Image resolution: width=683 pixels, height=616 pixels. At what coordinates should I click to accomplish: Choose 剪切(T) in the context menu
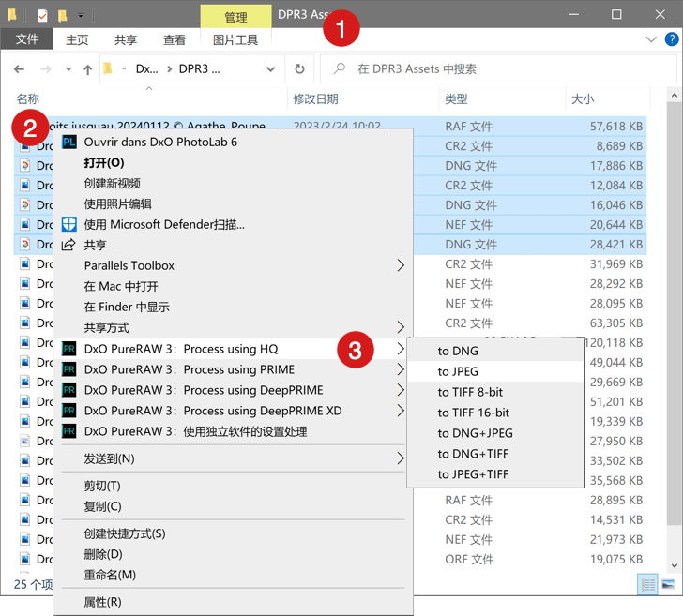coord(234,486)
